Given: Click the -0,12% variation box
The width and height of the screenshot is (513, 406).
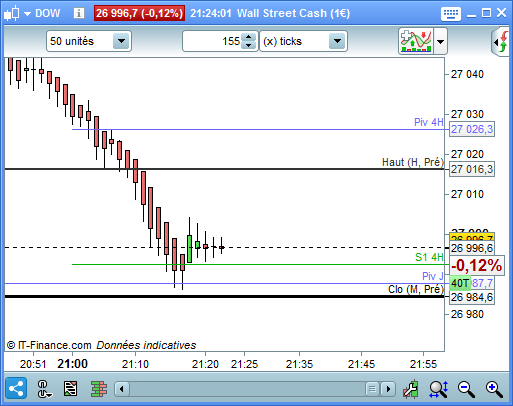Looking at the screenshot, I should pos(477,266).
